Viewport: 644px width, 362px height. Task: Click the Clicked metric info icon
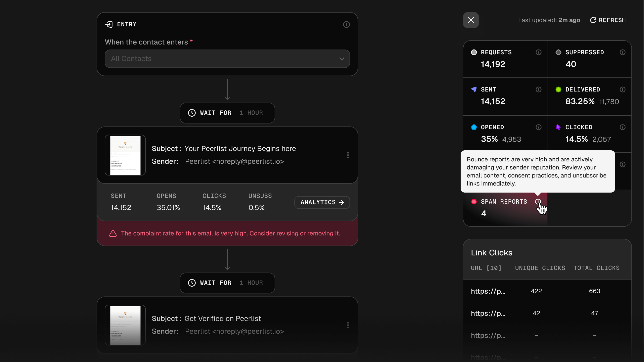[623, 127]
